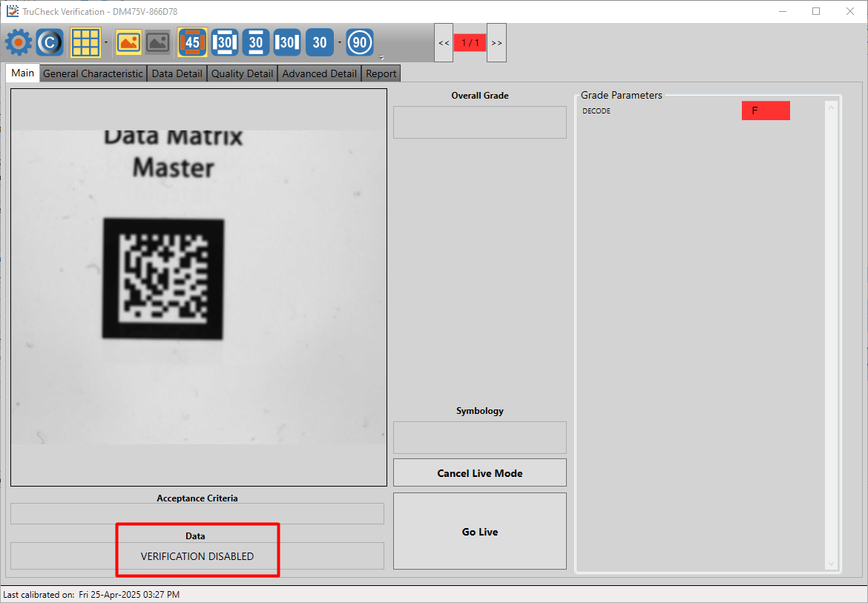Select the plain 30 lighting icon
868x603 pixels.
[x=319, y=42]
